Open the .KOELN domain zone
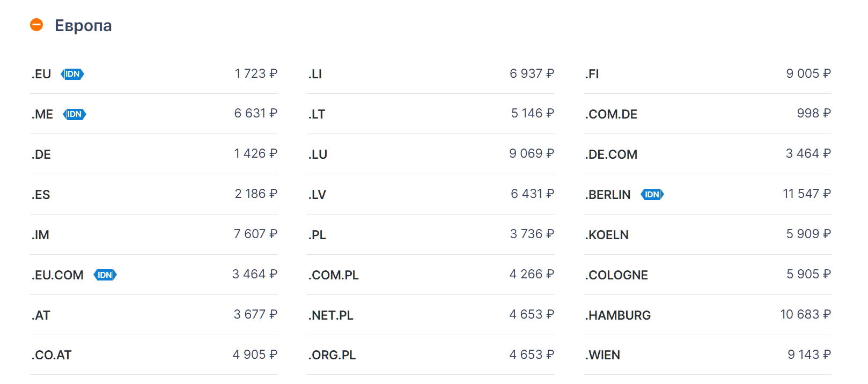Image resolution: width=868 pixels, height=384 pixels. pyautogui.click(x=708, y=234)
